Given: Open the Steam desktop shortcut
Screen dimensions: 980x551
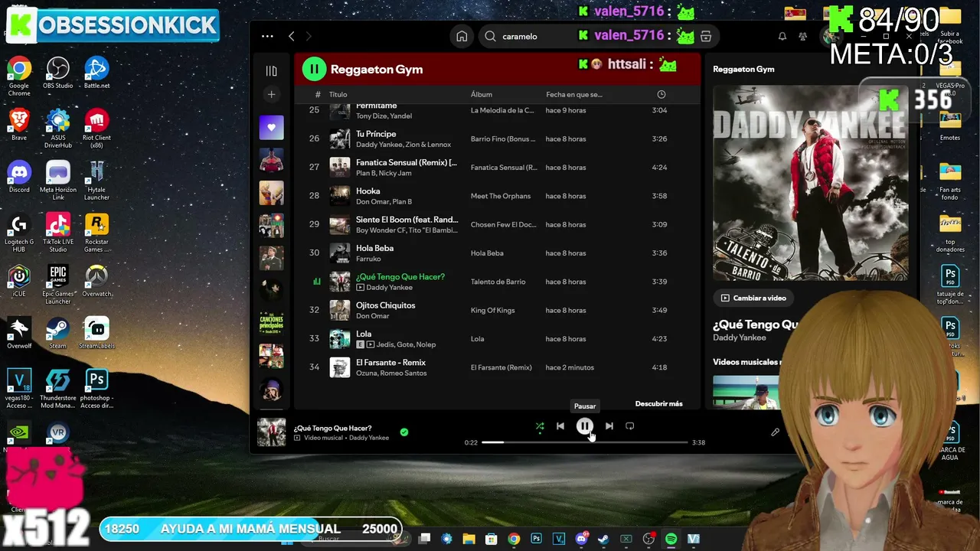Looking at the screenshot, I should click(58, 334).
